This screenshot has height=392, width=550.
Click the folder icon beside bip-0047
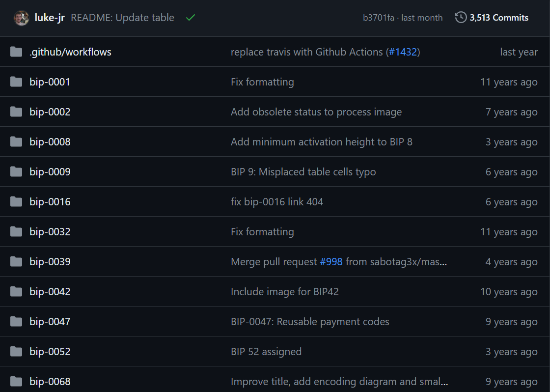pyautogui.click(x=16, y=322)
